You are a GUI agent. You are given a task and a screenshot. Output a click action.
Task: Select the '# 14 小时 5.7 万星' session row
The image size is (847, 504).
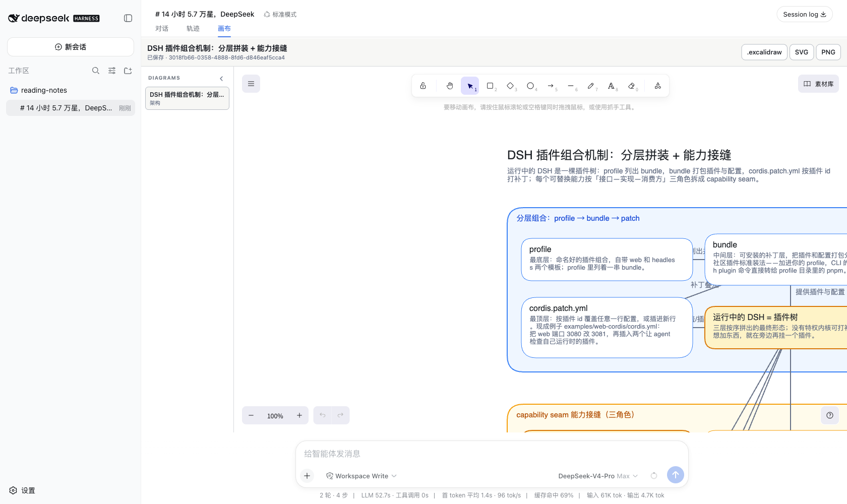pos(71,108)
